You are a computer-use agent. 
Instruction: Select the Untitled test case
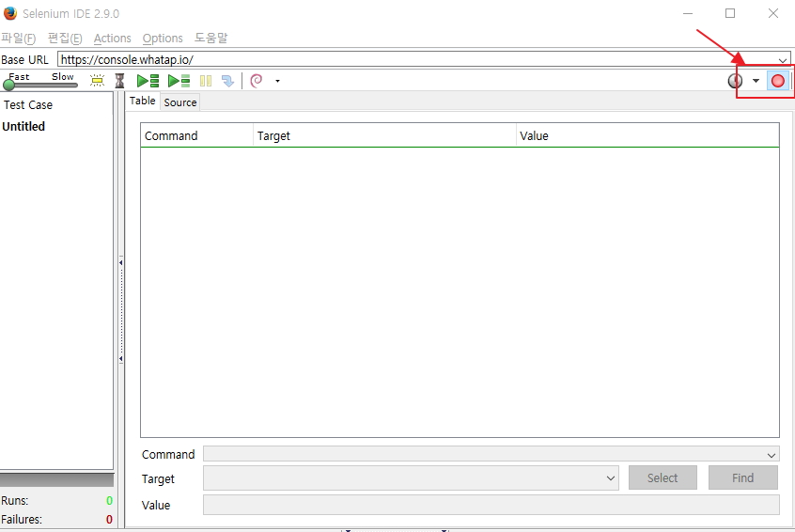point(23,126)
